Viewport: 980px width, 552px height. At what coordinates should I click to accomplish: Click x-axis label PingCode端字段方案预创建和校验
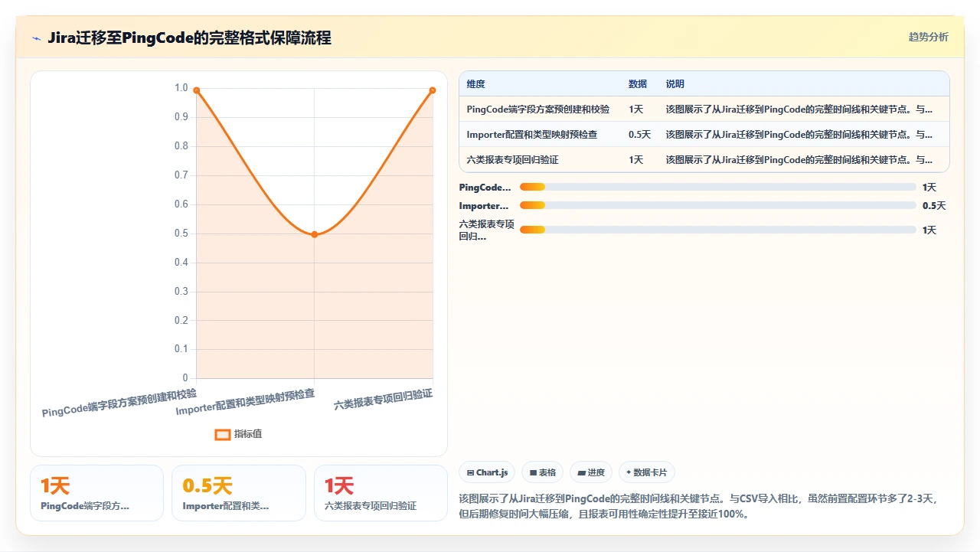coord(119,403)
